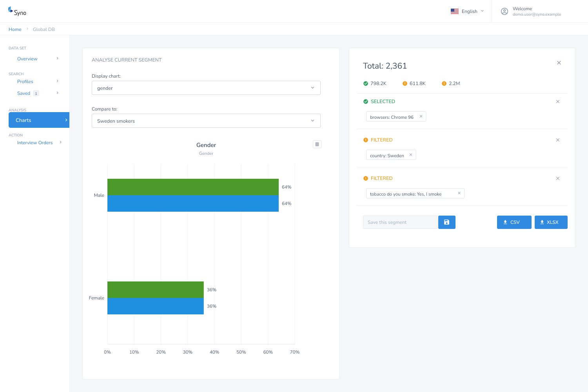Remove the tobacco FILTERED group
588x392 pixels.
click(x=558, y=178)
